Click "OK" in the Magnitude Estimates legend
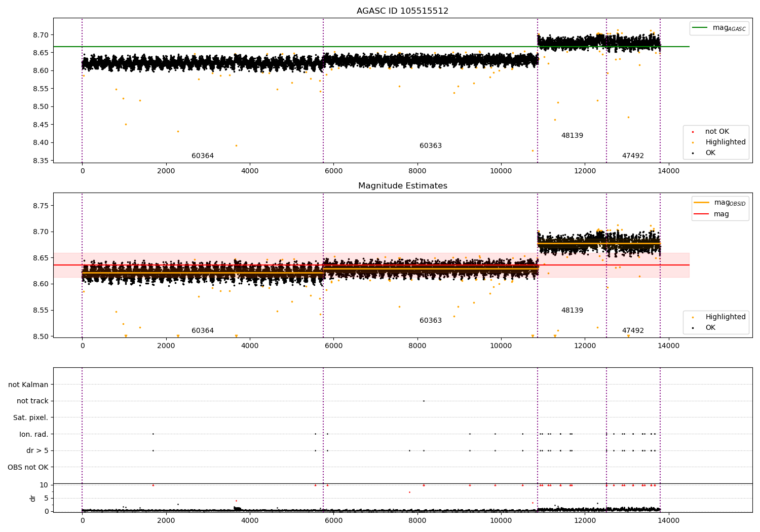Image resolution: width=760 pixels, height=532 pixels. point(710,328)
